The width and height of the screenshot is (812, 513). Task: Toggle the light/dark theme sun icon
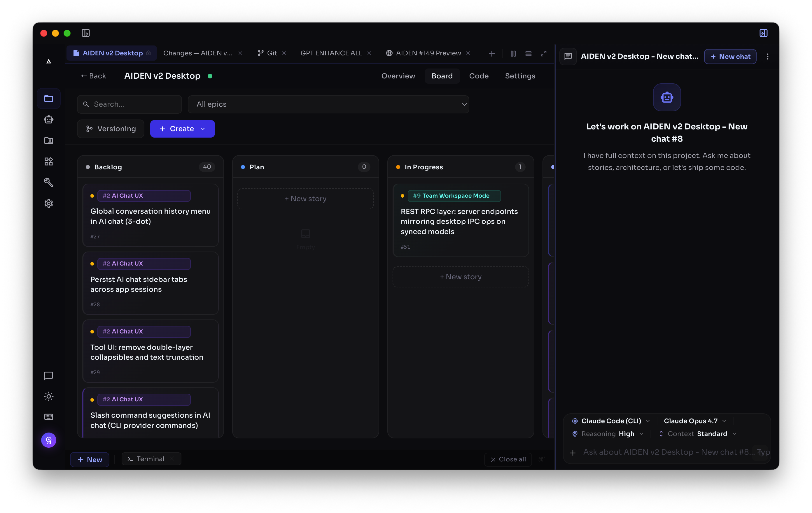click(x=48, y=396)
